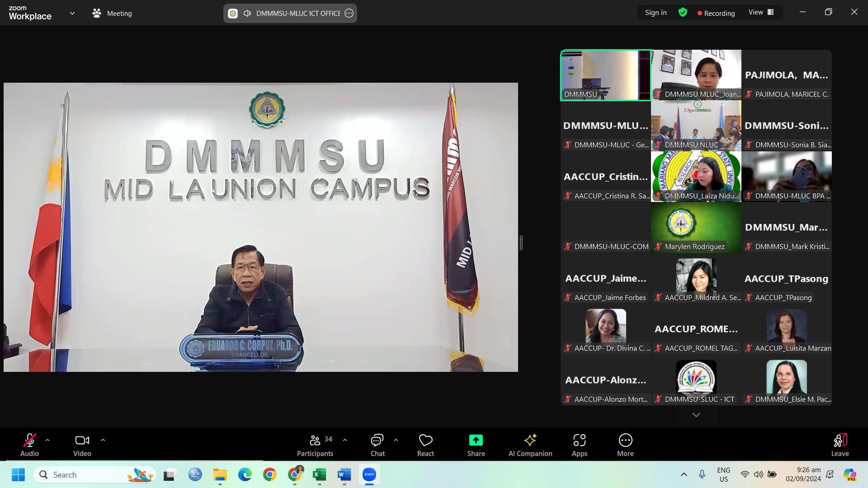This screenshot has height=488, width=868.
Task: Select the PAJIMOLA, MARICEL C. tile
Action: click(x=787, y=75)
